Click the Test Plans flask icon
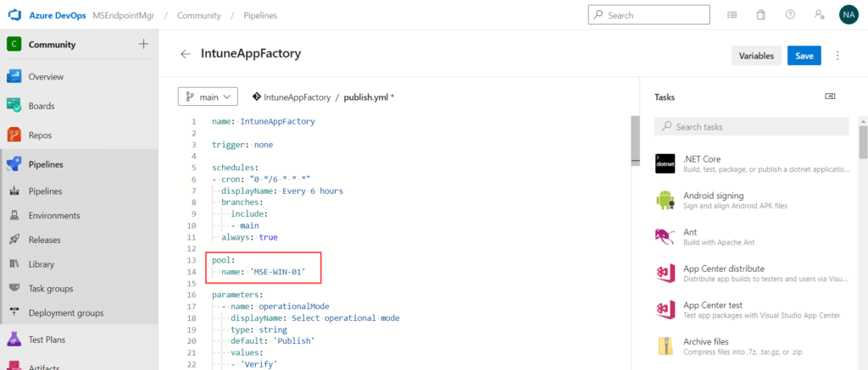Screen dimensions: 868x370 (x=14, y=340)
